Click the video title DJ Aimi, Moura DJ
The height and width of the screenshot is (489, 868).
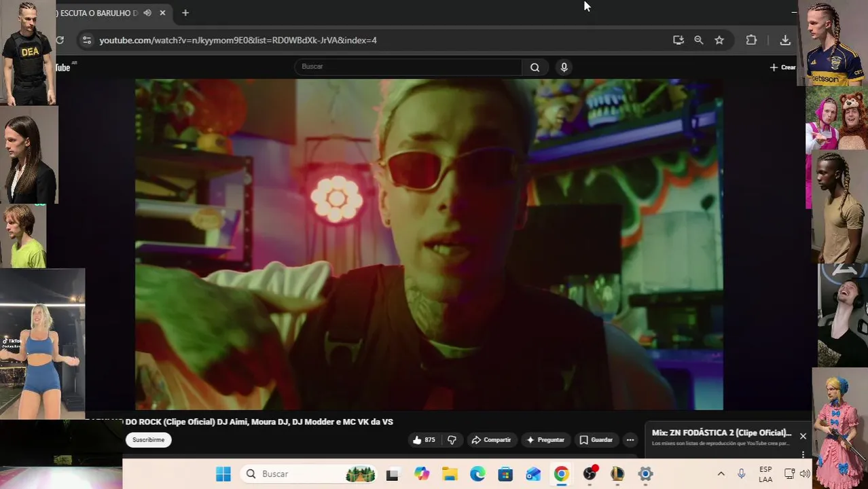pos(240,422)
